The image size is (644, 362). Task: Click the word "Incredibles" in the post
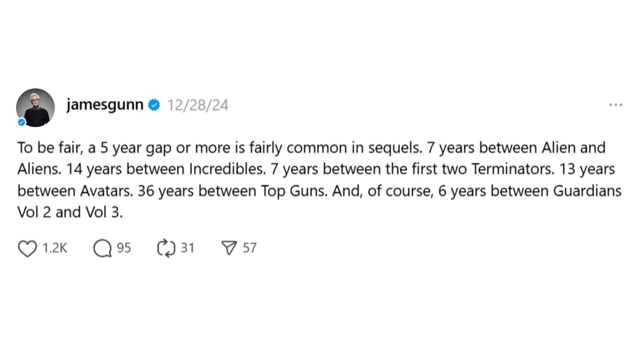227,169
